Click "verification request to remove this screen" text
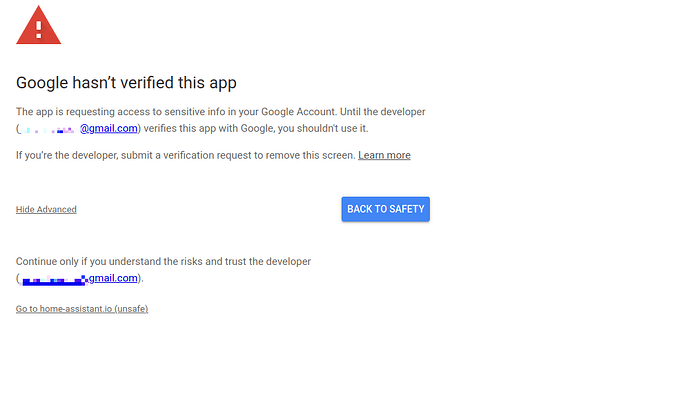 [259, 155]
